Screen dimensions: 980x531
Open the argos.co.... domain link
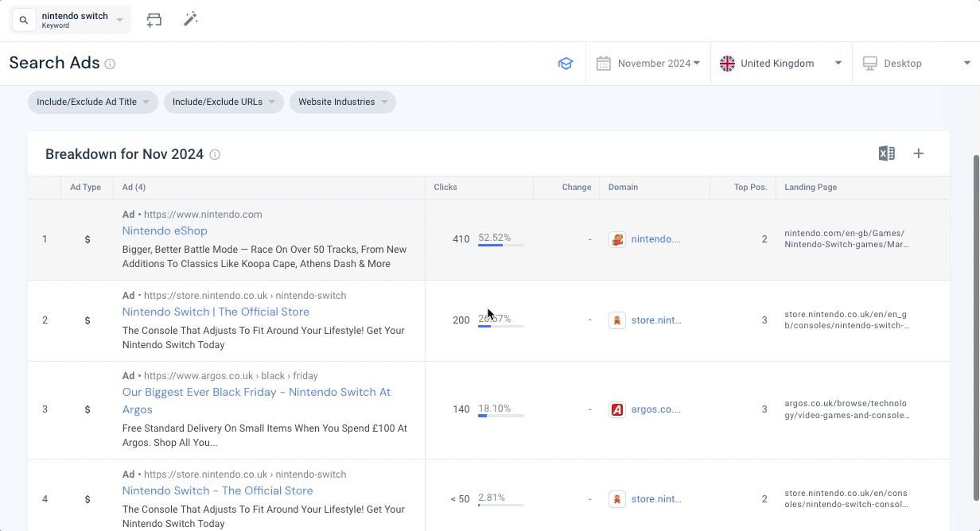coord(656,409)
